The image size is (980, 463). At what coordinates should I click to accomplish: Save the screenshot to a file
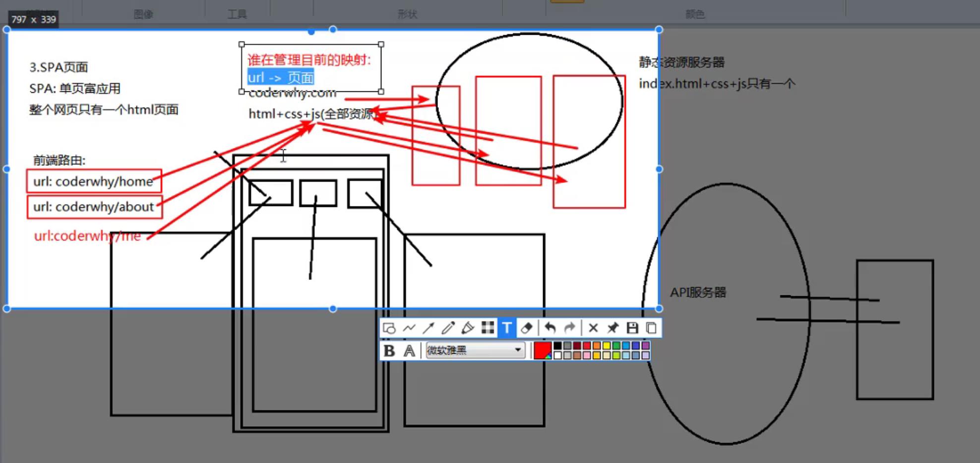coord(632,328)
